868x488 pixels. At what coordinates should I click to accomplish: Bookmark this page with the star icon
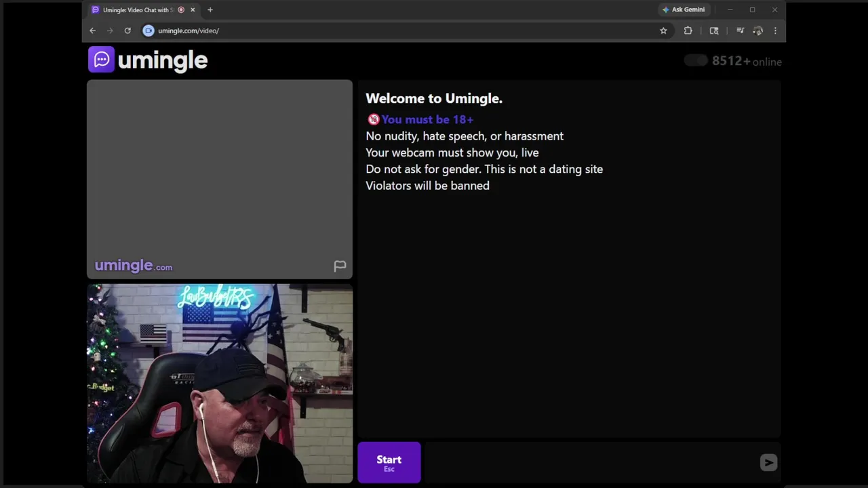coord(663,30)
